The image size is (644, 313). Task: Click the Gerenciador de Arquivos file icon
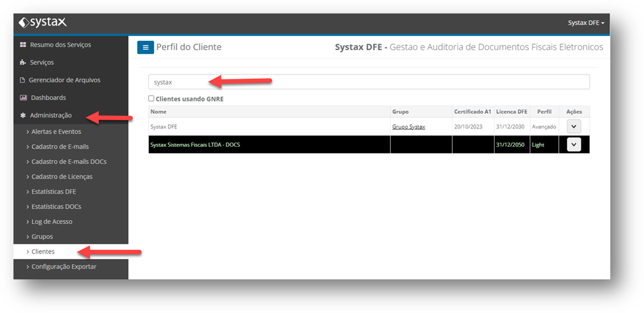[x=23, y=80]
